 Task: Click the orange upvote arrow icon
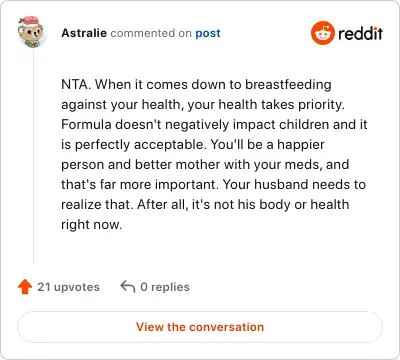[25, 287]
